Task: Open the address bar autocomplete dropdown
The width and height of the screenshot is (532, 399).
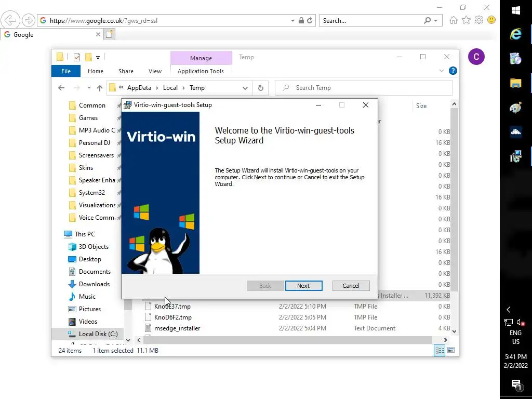Action: coord(292,21)
